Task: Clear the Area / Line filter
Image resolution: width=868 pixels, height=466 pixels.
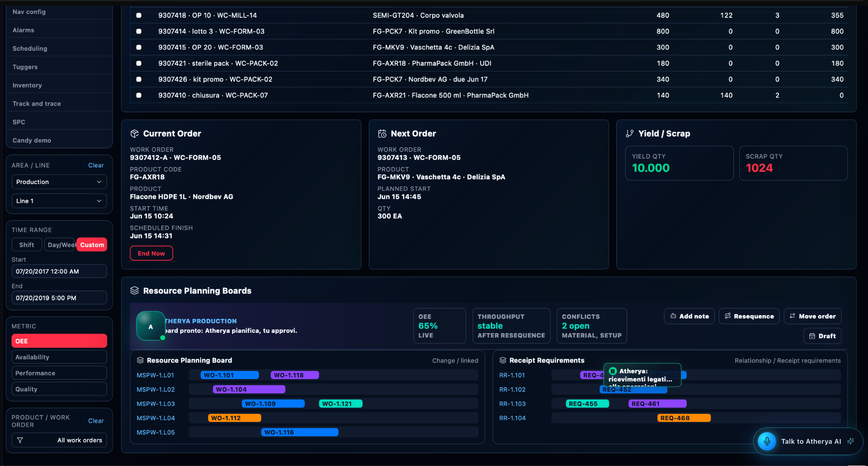Action: click(x=96, y=165)
